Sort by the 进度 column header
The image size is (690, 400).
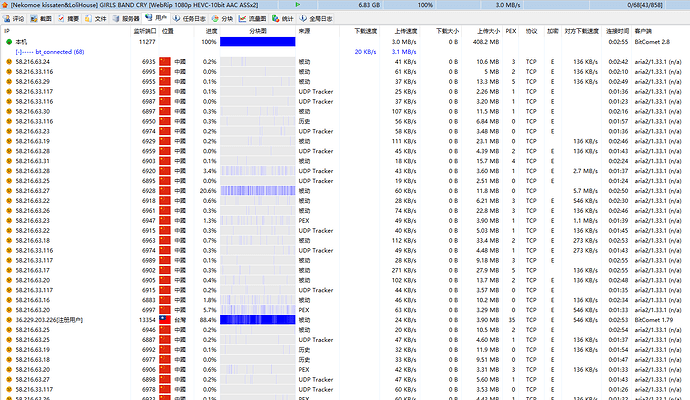tap(211, 31)
